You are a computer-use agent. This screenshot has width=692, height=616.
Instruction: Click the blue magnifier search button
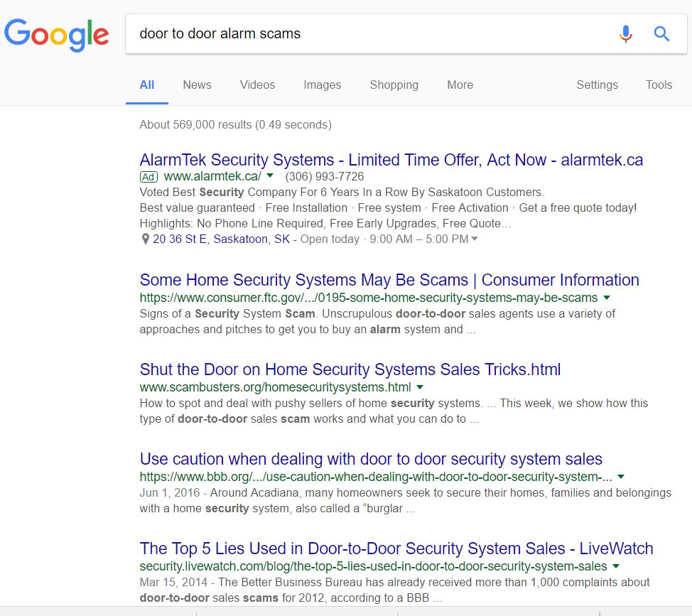coord(661,33)
